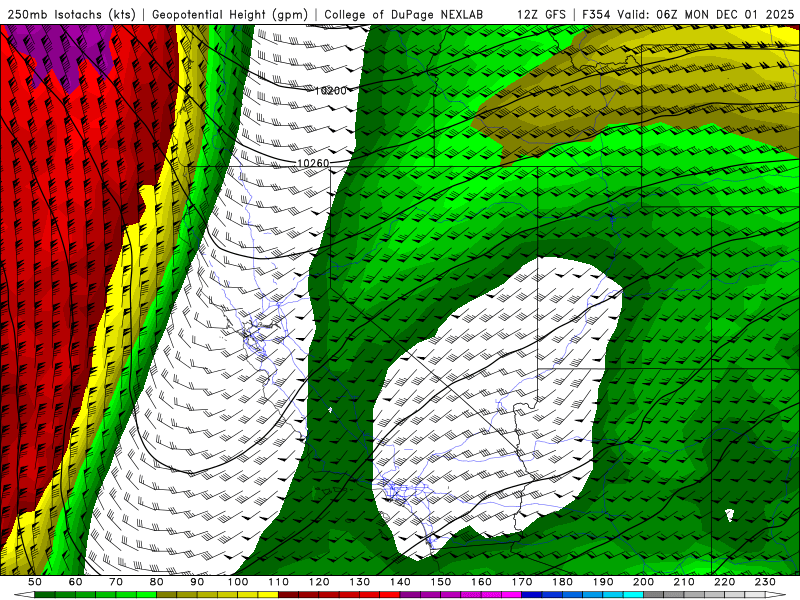Click the 180 tick label on the colorbar
The width and height of the screenshot is (800, 600).
[x=562, y=582]
